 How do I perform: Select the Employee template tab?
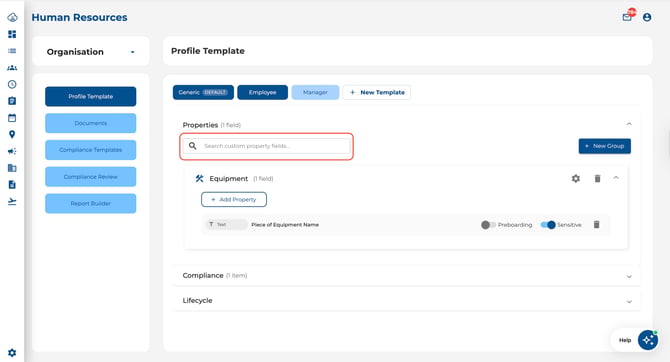coord(262,92)
